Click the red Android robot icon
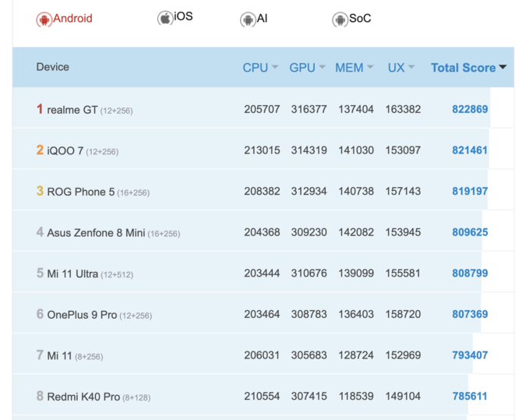The image size is (522, 420). coord(44,19)
